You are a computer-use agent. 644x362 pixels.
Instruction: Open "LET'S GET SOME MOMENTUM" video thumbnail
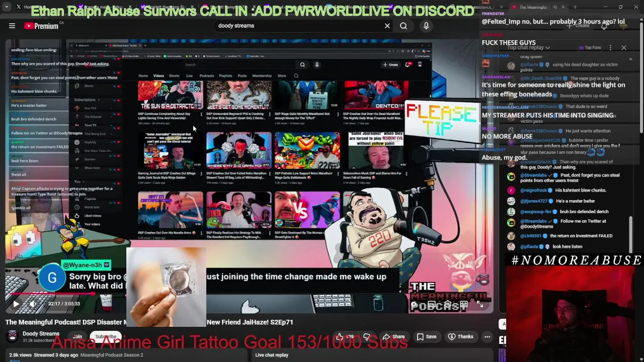(x=239, y=96)
